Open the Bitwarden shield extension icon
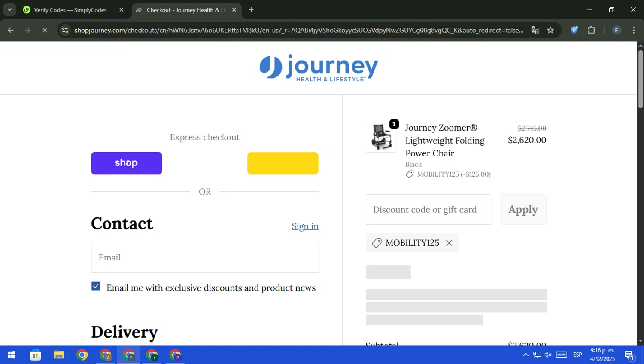The image size is (644, 364). coord(574,30)
